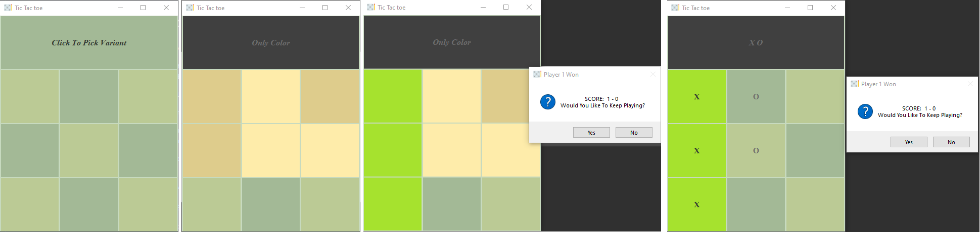The height and width of the screenshot is (232, 980).
Task: Click bottom-middle cell in Only Color window without green column
Action: coord(271,204)
